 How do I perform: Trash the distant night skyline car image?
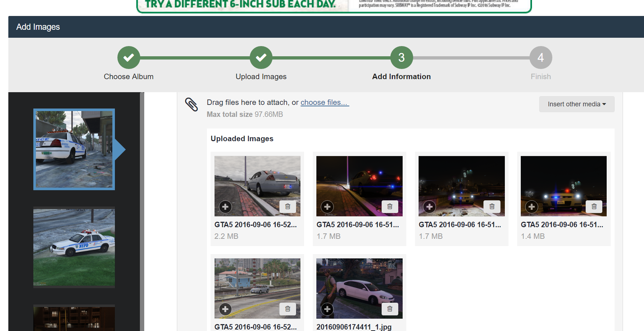pyautogui.click(x=492, y=207)
